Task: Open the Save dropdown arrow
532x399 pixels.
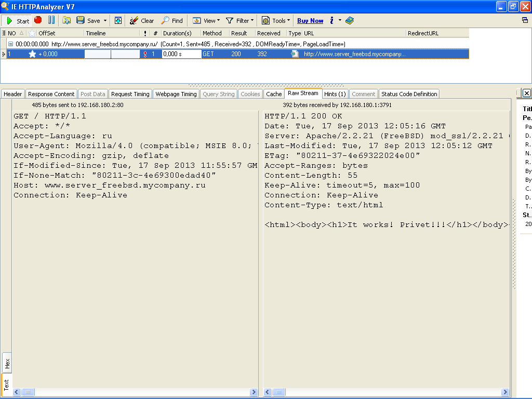Action: pyautogui.click(x=105, y=21)
